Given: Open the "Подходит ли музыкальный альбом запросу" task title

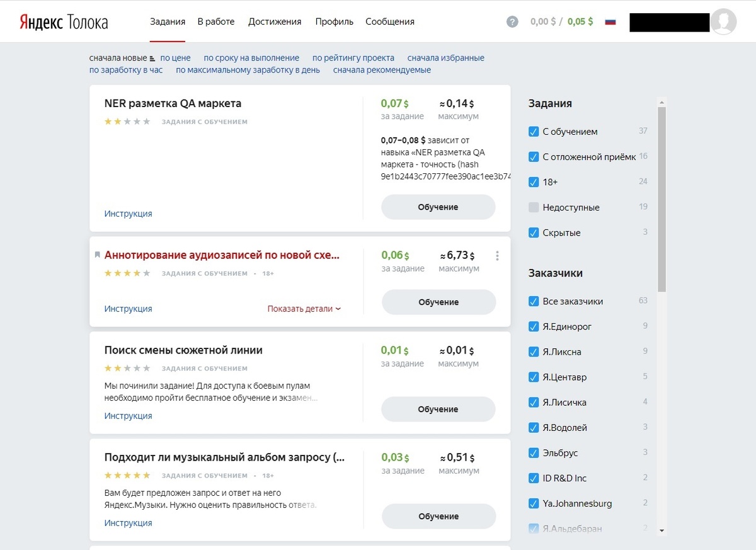Looking at the screenshot, I should pos(224,457).
